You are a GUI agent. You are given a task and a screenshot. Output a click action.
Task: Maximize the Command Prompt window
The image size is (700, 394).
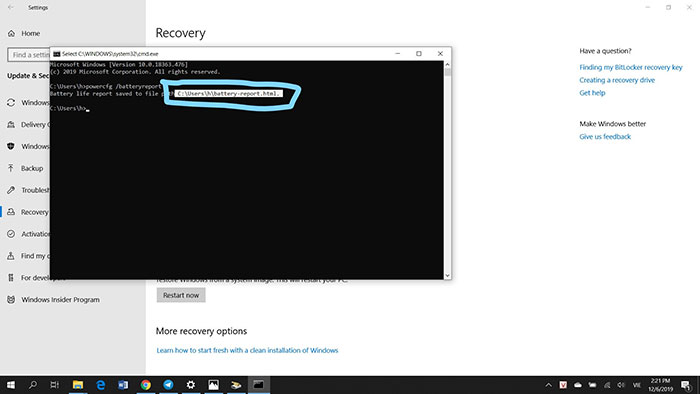(419, 54)
